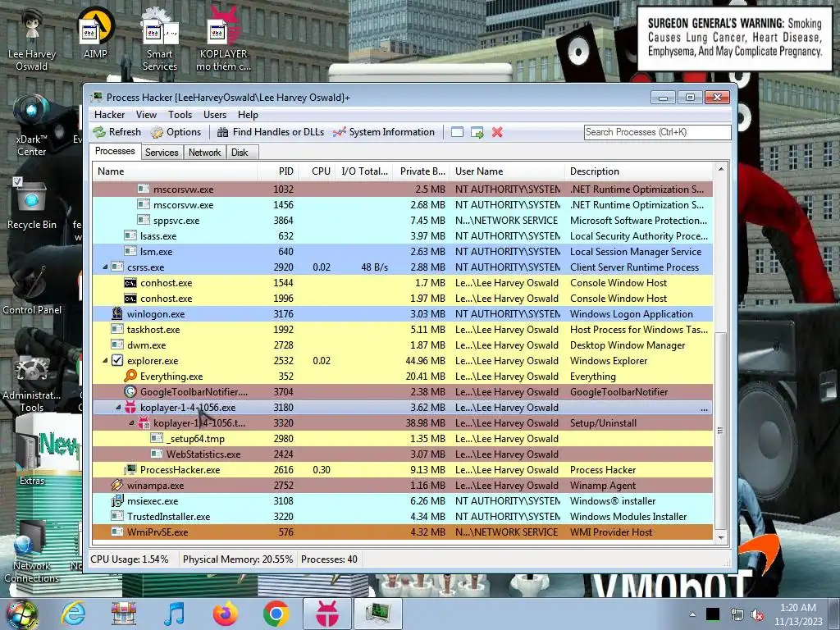Click the red X terminate window icon

pos(497,132)
